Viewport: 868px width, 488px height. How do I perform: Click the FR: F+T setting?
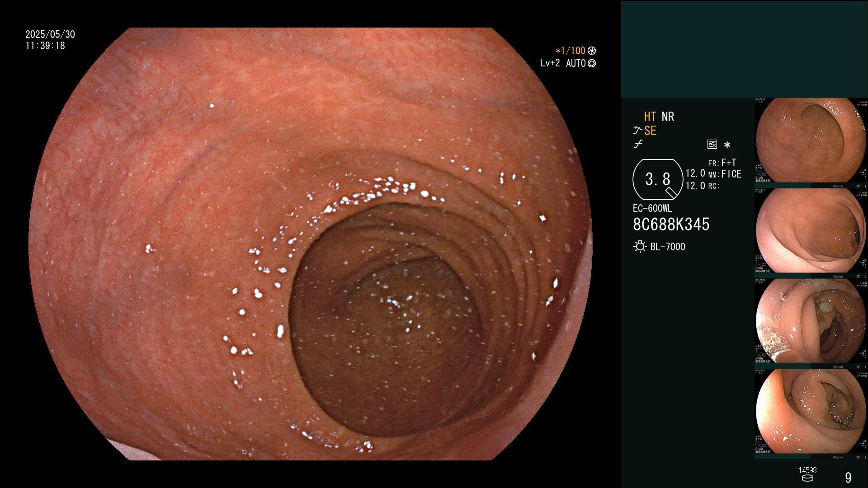click(722, 163)
